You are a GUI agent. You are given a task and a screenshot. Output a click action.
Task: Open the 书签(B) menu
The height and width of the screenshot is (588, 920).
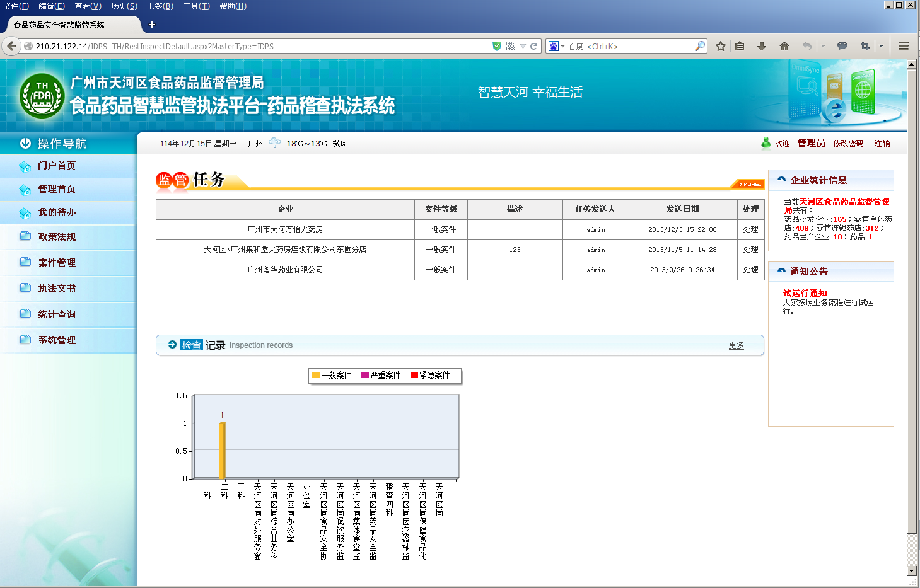pos(160,6)
